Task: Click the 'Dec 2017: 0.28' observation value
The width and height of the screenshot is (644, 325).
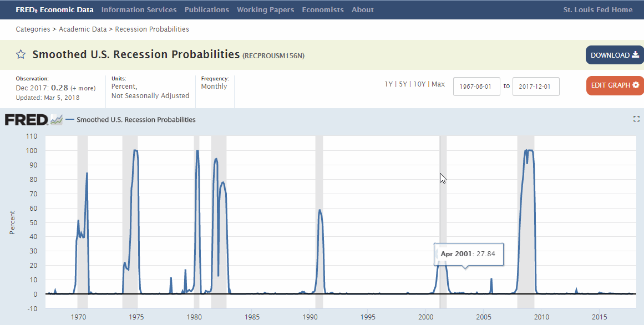Action: pos(42,88)
